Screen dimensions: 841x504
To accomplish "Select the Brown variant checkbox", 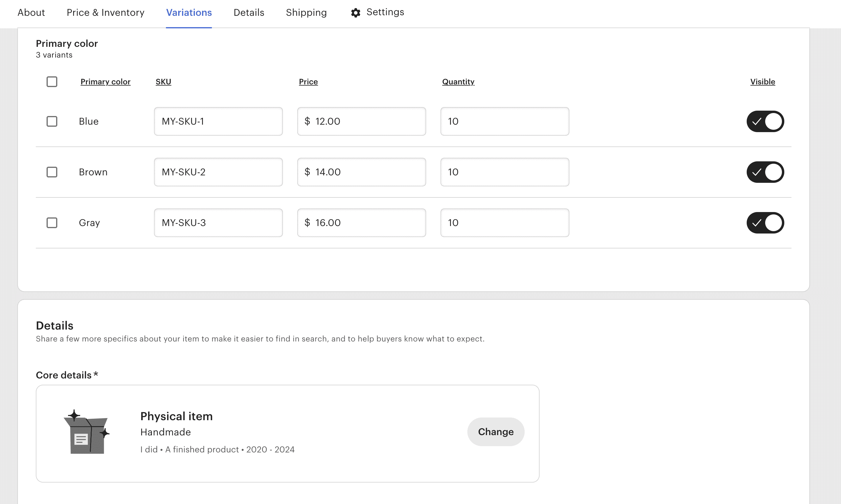I will [52, 172].
